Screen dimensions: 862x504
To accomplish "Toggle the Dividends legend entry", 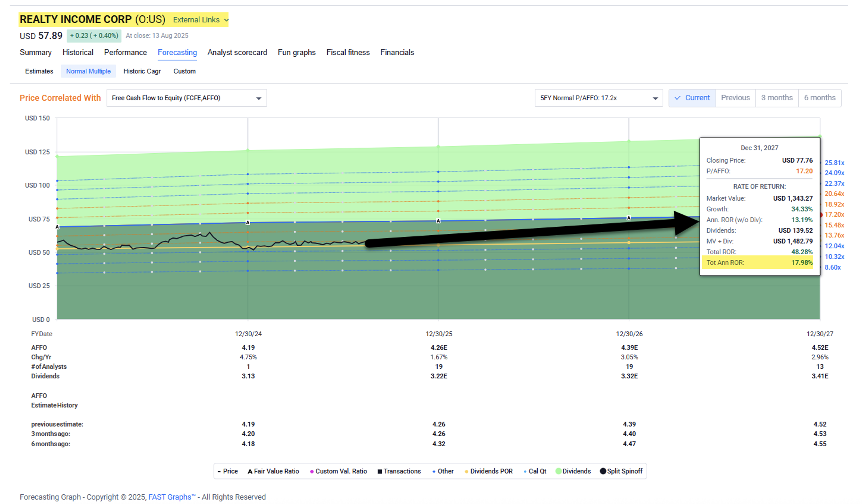I will pyautogui.click(x=573, y=471).
